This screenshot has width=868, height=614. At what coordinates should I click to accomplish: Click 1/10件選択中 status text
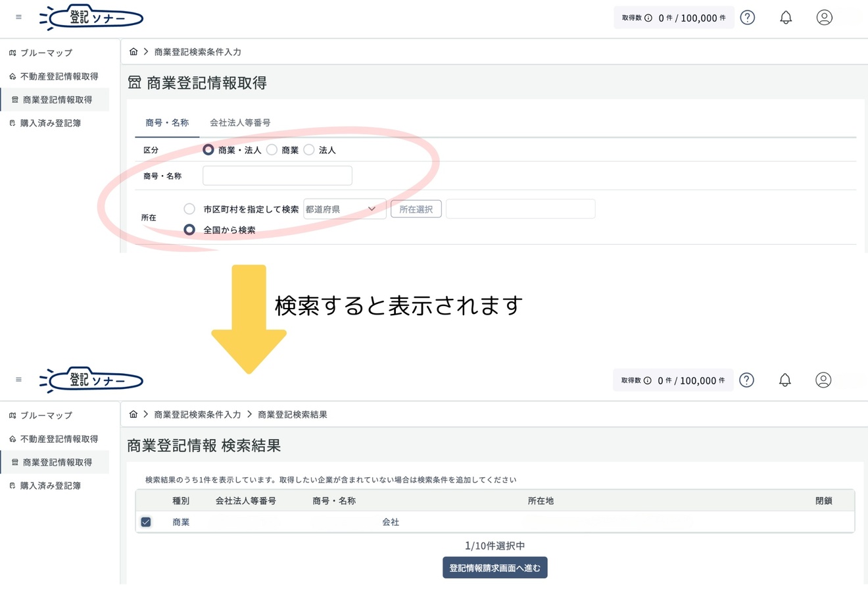pyautogui.click(x=495, y=546)
